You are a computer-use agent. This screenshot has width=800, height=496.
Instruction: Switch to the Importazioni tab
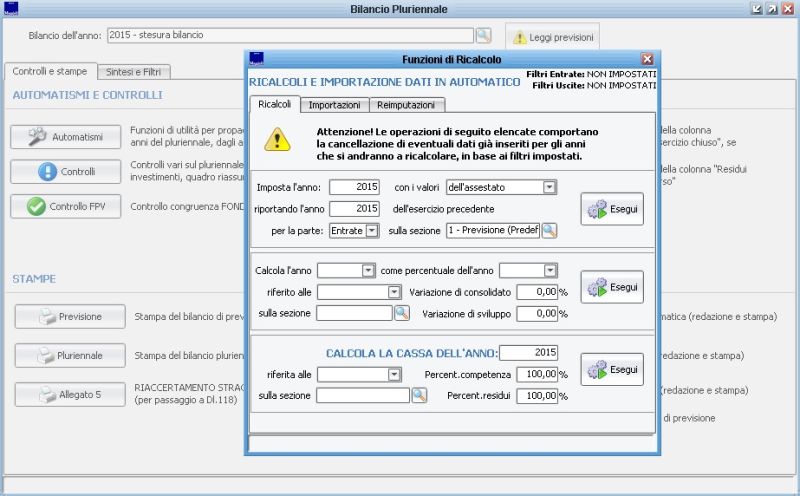click(335, 104)
